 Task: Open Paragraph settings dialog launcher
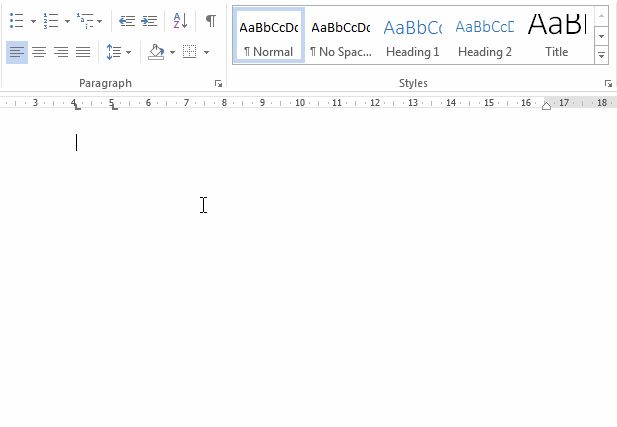tap(218, 83)
